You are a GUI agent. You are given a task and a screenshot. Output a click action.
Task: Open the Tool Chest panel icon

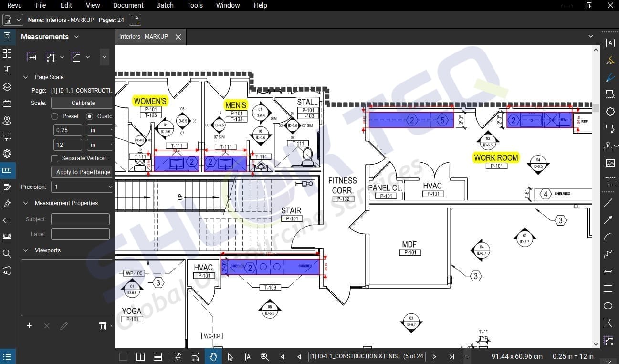(x=7, y=104)
